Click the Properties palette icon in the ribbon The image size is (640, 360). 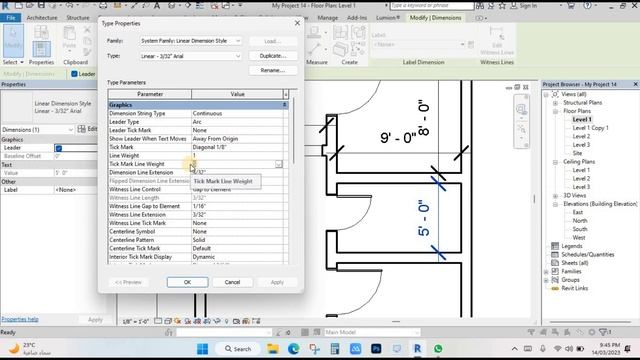[x=41, y=49]
